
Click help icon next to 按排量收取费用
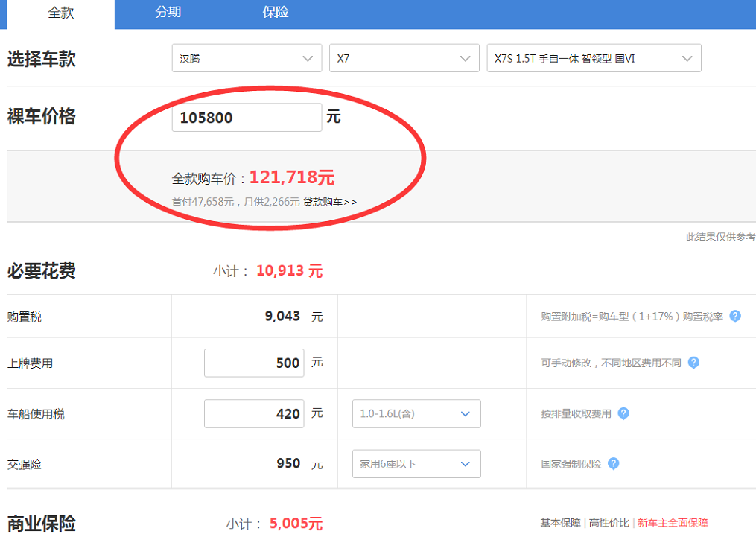pyautogui.click(x=623, y=413)
